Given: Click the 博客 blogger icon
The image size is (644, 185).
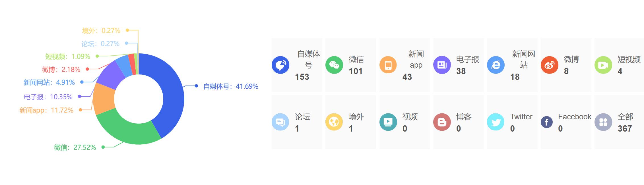Looking at the screenshot, I should (x=442, y=122).
